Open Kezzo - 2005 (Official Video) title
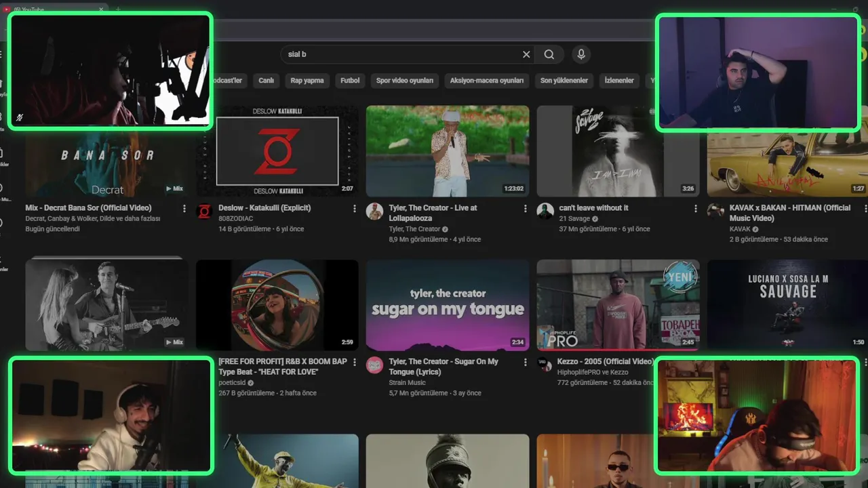The height and width of the screenshot is (488, 868). (x=606, y=362)
